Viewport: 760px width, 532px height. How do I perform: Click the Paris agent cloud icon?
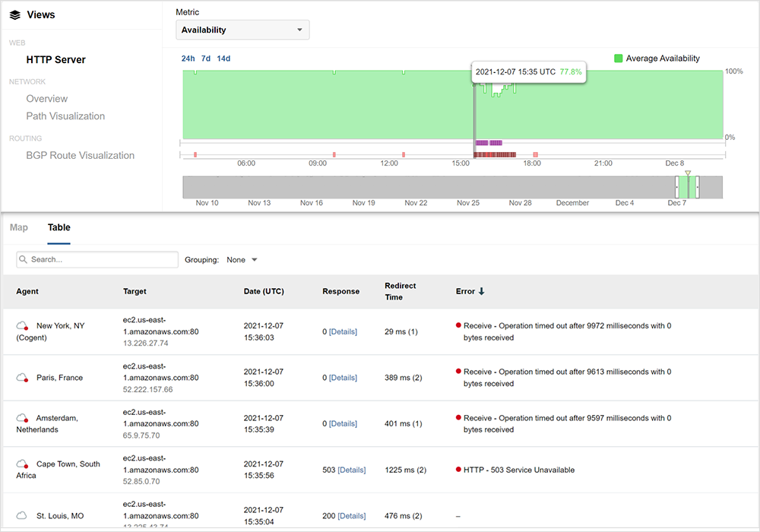[23, 378]
